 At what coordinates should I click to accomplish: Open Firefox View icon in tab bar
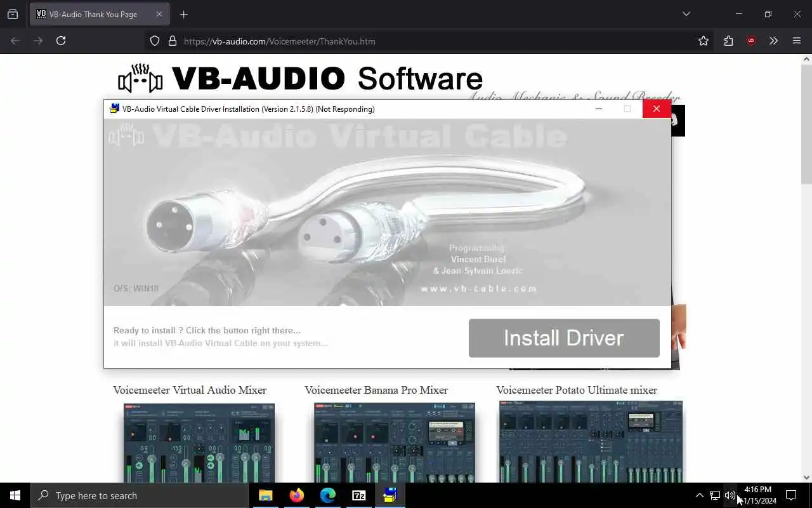click(13, 14)
